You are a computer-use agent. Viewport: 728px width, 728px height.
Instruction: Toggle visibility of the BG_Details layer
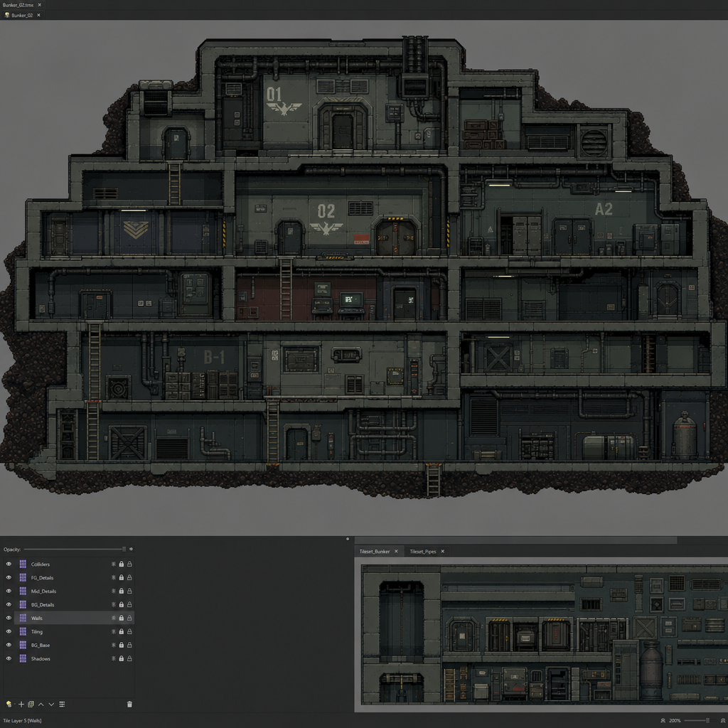point(9,604)
